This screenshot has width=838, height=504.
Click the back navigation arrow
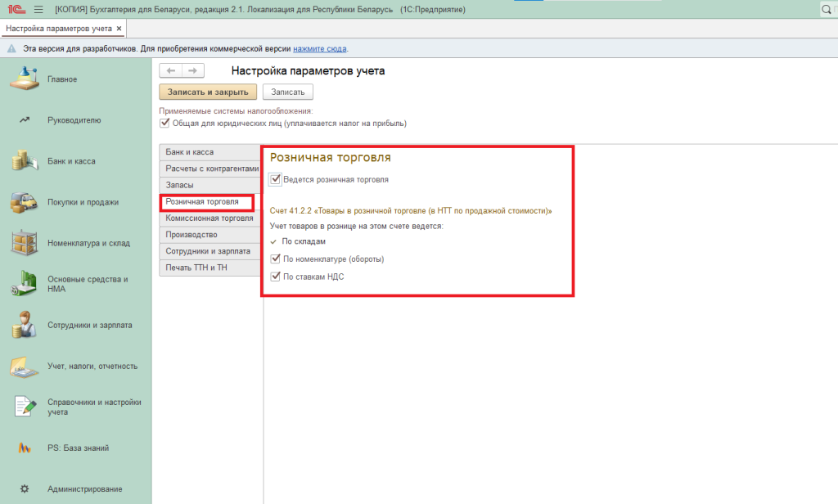coord(170,71)
